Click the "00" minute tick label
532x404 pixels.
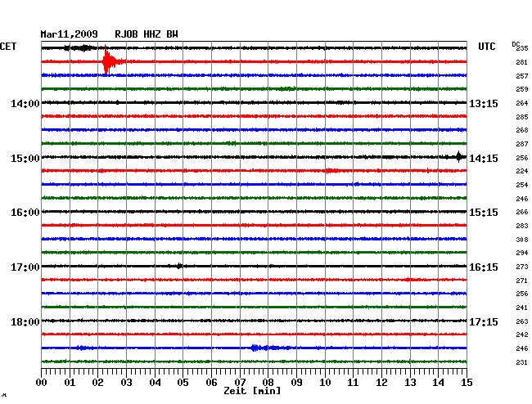42,383
